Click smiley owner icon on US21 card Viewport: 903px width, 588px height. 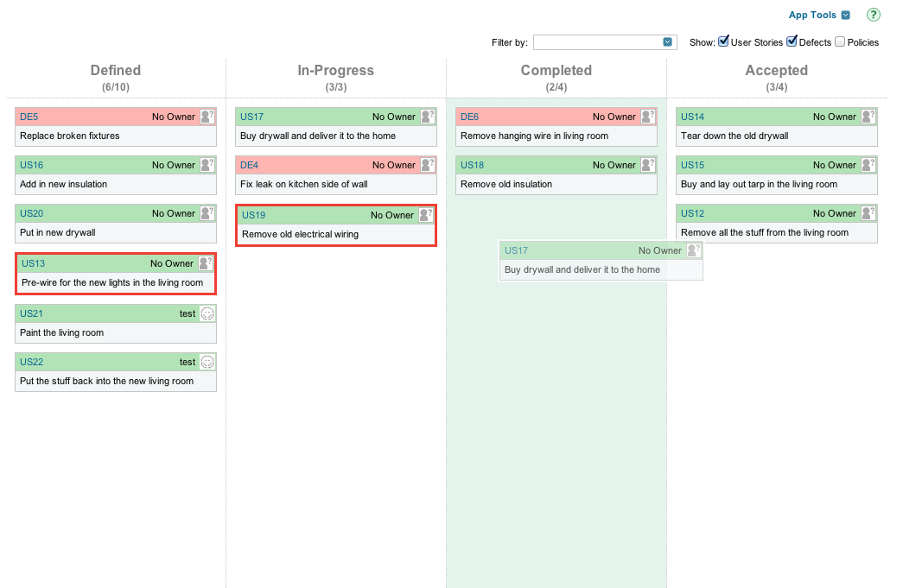(207, 313)
